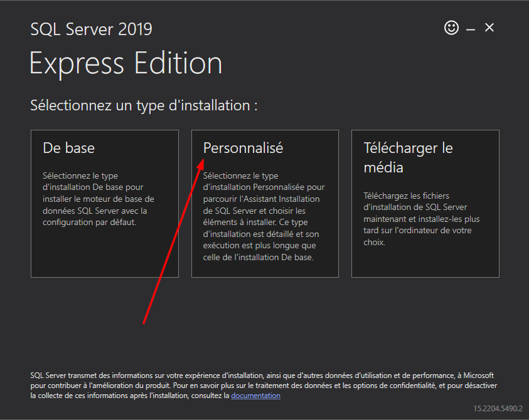The image size is (529, 420).
Task: Click the tail end of the red arrow
Action: (x=144, y=323)
